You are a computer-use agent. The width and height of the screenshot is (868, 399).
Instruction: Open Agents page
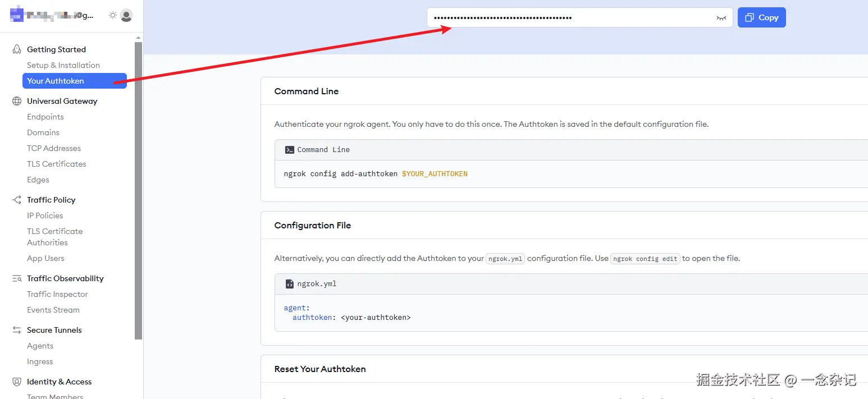pyautogui.click(x=40, y=346)
